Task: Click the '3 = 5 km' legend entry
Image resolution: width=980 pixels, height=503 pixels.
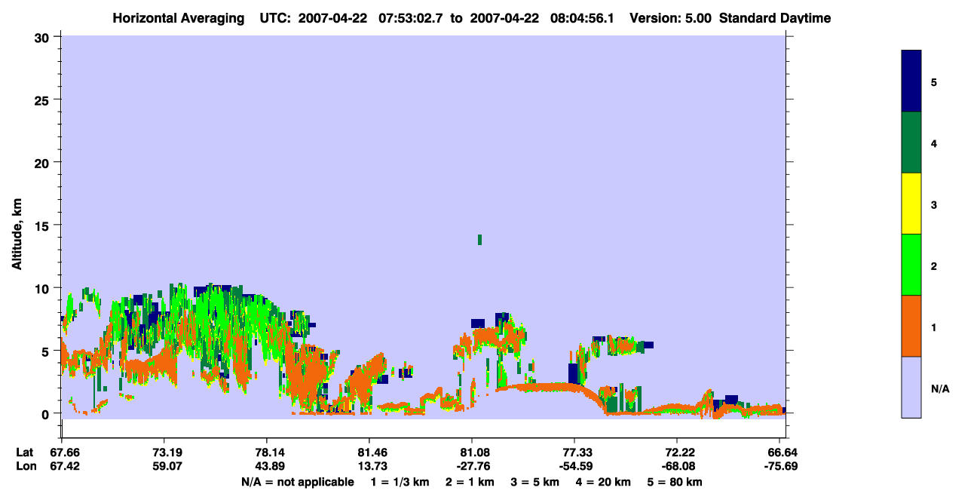Action: coord(534,482)
